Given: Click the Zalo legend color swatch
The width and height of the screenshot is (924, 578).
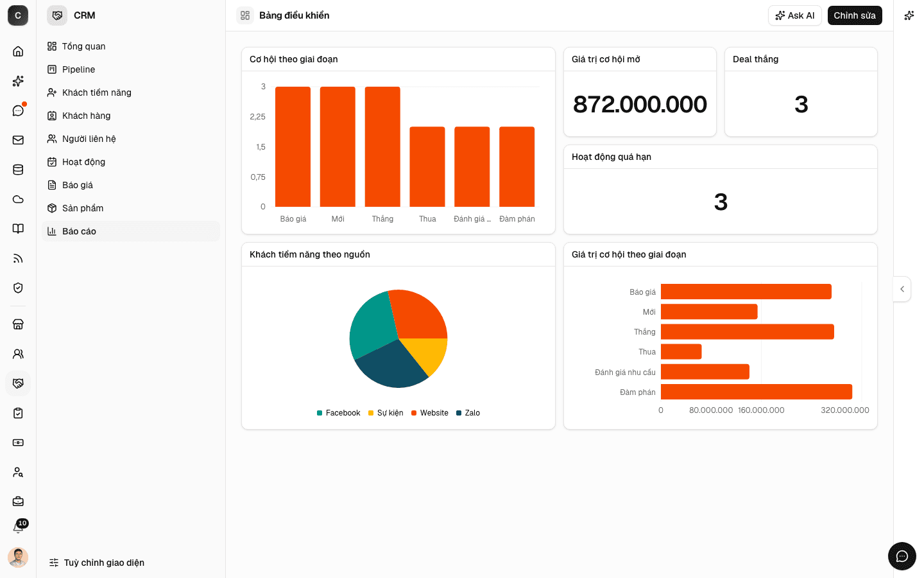Looking at the screenshot, I should pos(459,413).
